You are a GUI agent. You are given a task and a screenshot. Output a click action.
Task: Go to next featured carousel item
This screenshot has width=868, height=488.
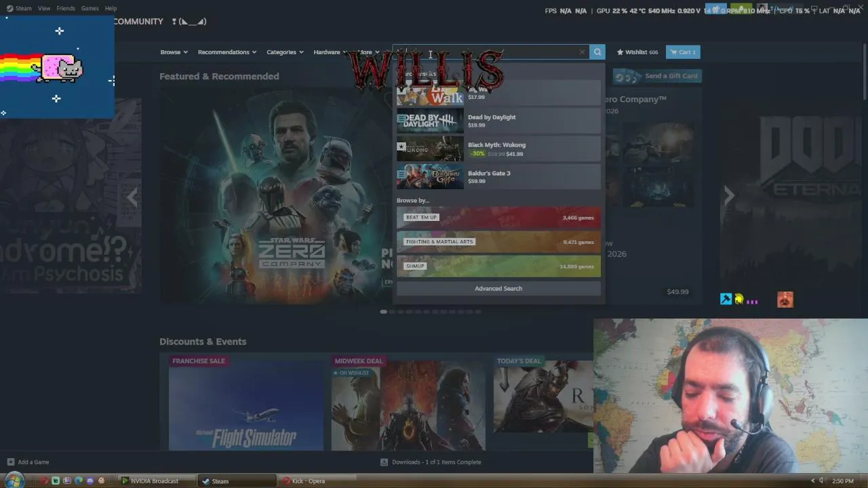click(729, 196)
